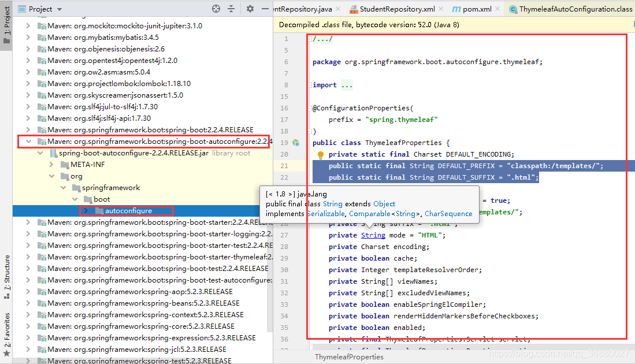Click the locate/scroll from source target icon
635x364 pixels.
coord(216,9)
